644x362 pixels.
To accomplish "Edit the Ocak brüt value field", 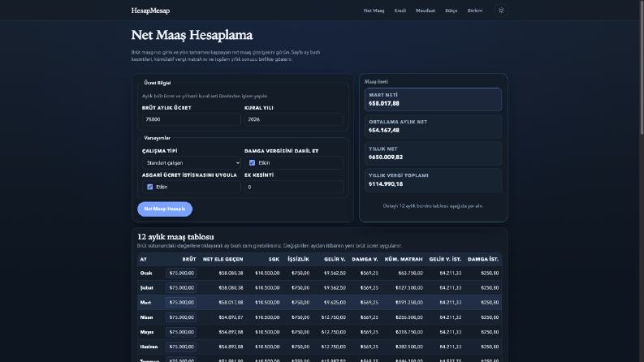I will point(181,274).
